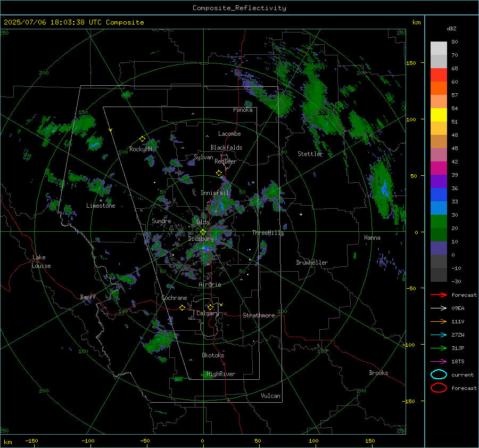
Task: Click the Olds town label
Action: 203,222
